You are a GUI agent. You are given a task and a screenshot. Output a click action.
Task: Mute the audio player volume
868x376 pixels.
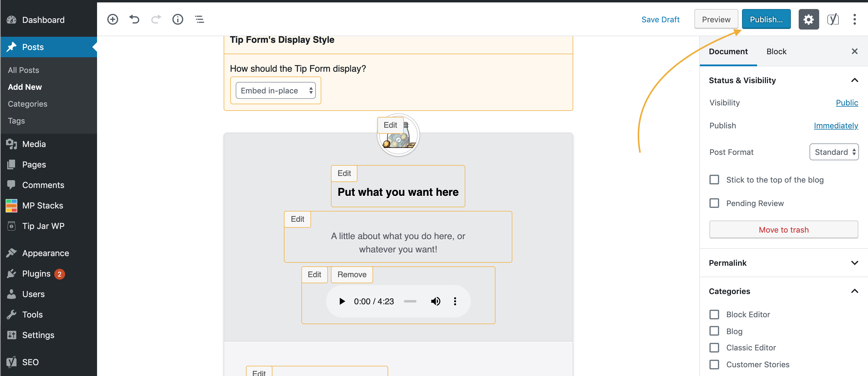(x=435, y=301)
